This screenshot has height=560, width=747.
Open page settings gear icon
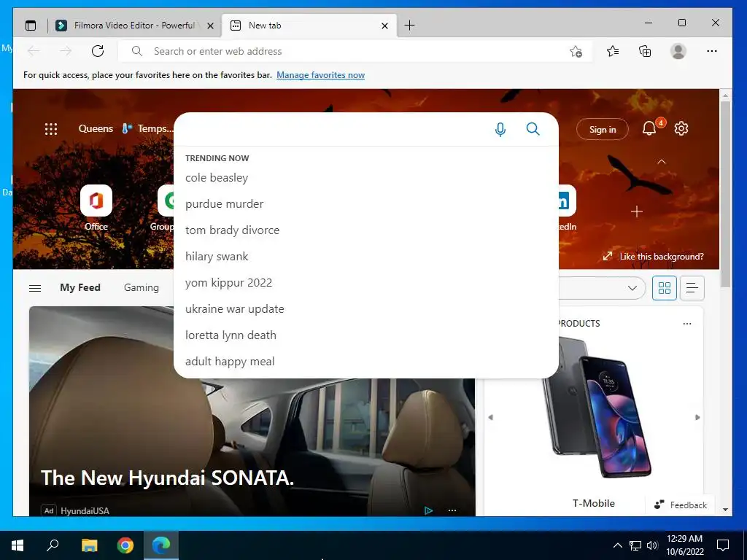(x=681, y=128)
